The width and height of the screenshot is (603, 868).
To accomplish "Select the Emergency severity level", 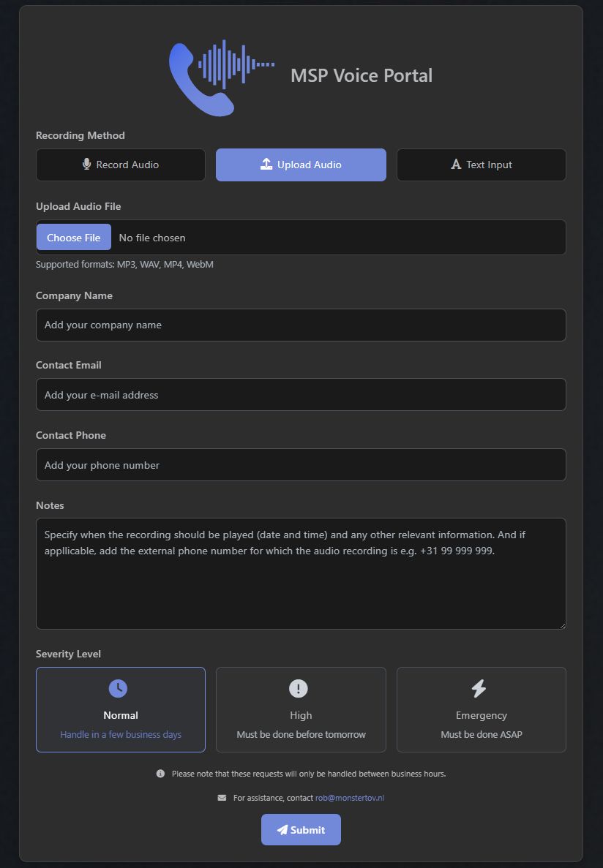I will 481,709.
